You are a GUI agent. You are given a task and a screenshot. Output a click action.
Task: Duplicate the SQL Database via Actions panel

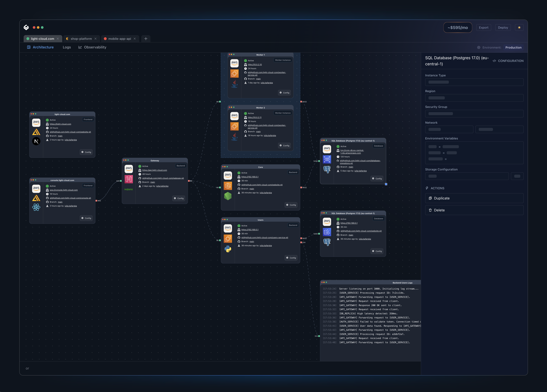coord(474,198)
